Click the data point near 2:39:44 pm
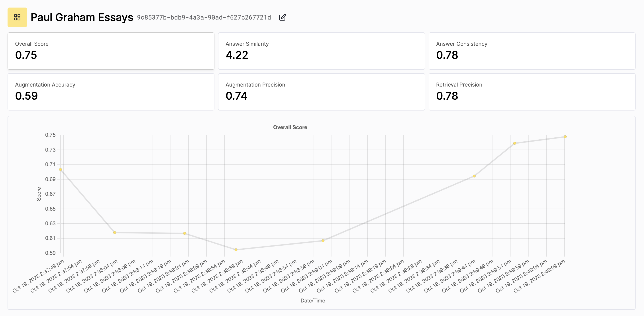Image resolution: width=644 pixels, height=316 pixels. pos(474,176)
